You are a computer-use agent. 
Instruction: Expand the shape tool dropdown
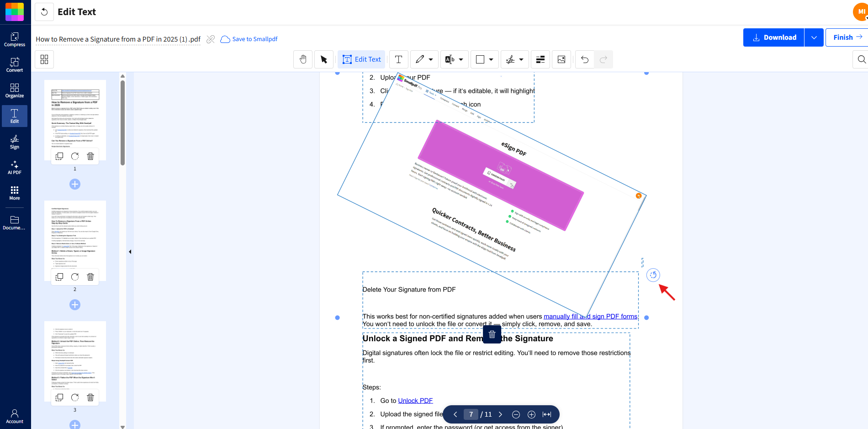point(491,59)
